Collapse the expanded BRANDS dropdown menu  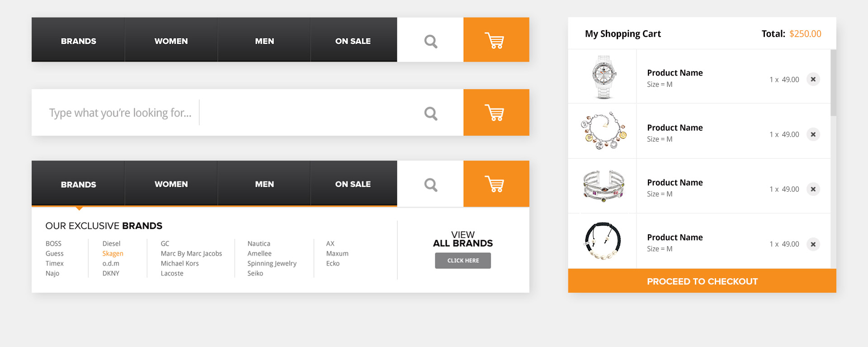(78, 185)
